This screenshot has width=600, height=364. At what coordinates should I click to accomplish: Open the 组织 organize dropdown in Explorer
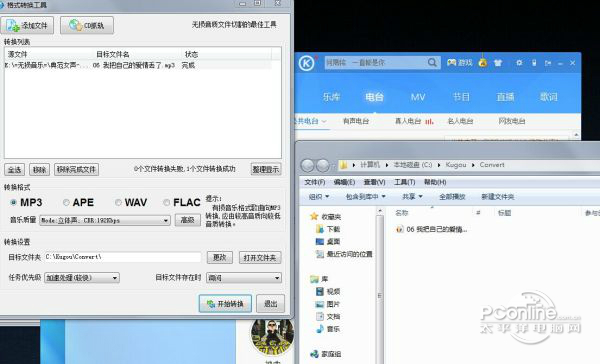[x=319, y=197]
